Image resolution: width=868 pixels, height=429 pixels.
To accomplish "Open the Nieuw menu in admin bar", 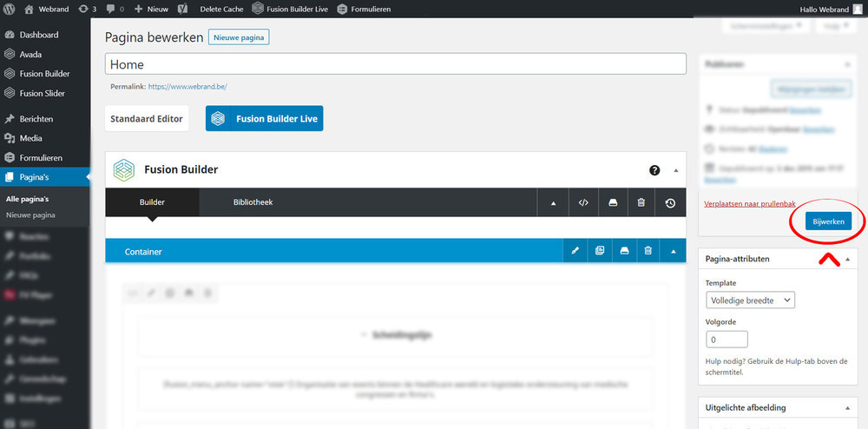I will click(151, 9).
